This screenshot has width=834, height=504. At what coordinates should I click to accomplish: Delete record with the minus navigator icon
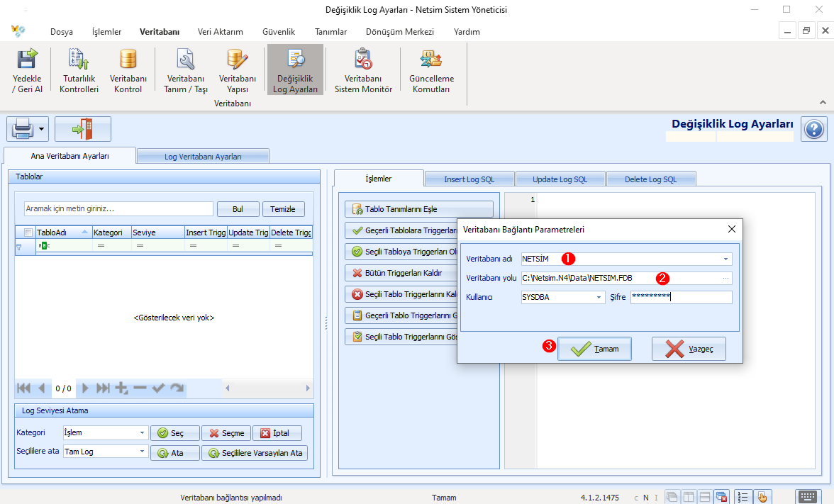pyautogui.click(x=140, y=388)
